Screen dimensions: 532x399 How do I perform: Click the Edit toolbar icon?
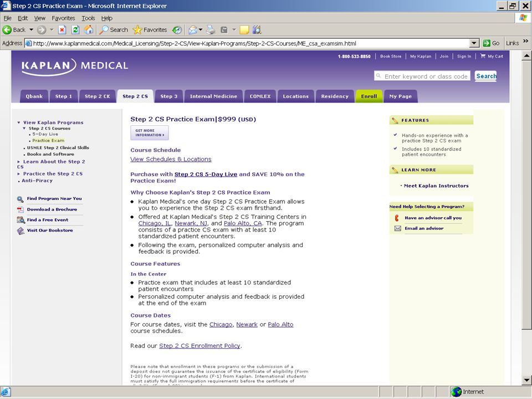tap(224, 30)
